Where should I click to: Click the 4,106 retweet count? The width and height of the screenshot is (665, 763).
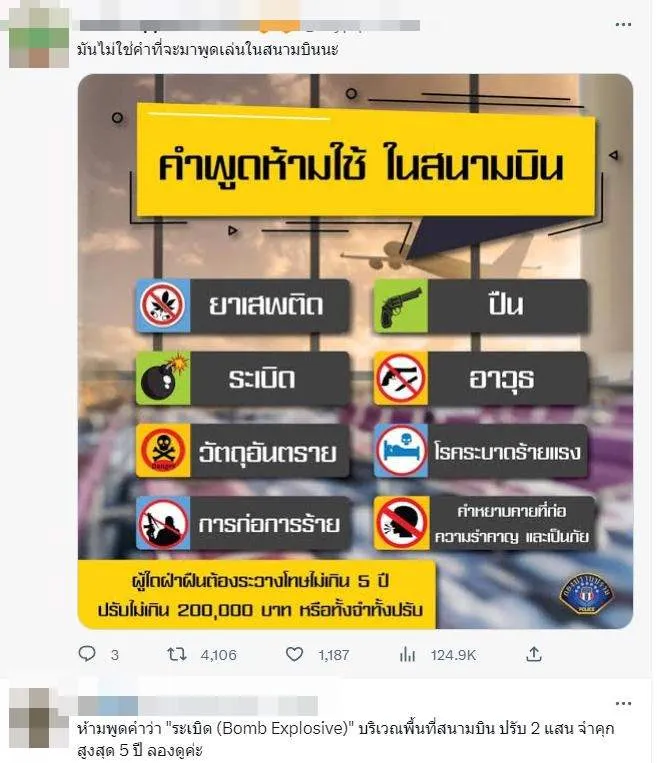218,655
